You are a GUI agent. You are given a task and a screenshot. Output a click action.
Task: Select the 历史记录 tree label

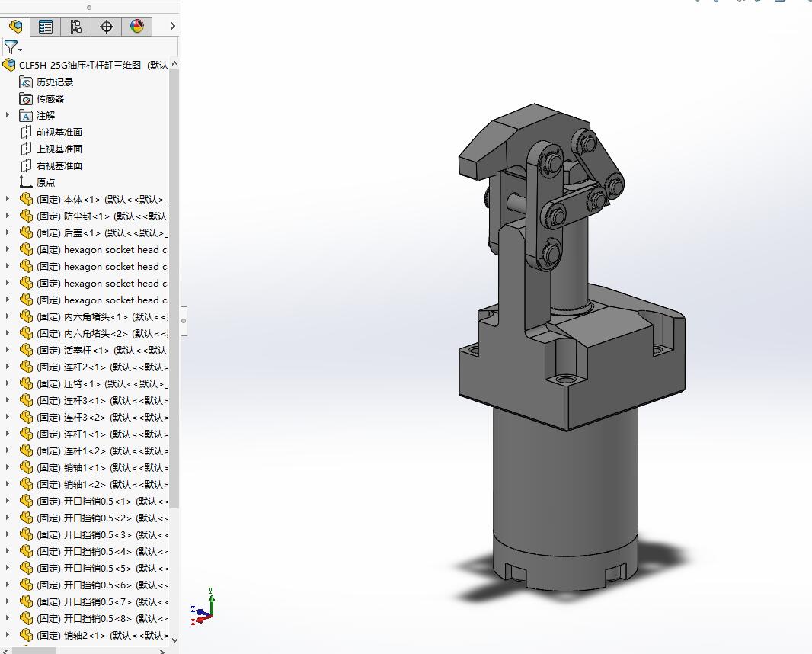point(55,82)
